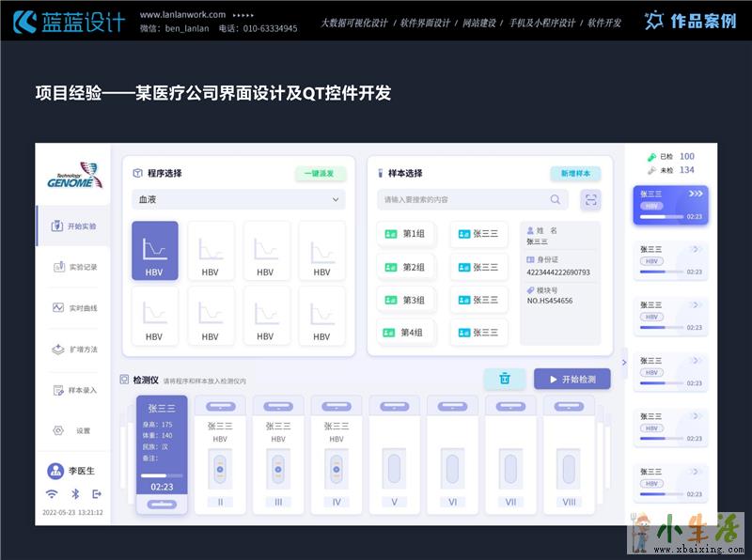Click the trash delete icon button
This screenshot has width=752, height=560.
(505, 379)
